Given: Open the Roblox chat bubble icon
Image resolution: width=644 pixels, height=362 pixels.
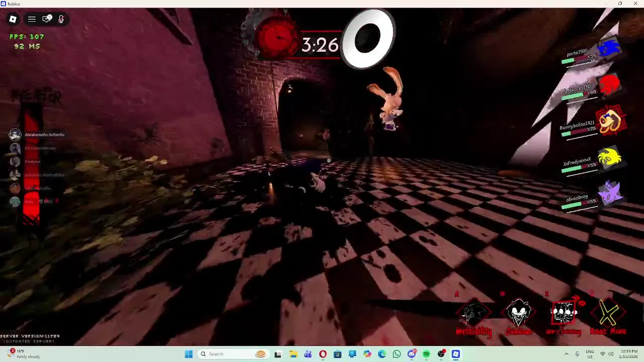Looking at the screenshot, I should click(47, 19).
